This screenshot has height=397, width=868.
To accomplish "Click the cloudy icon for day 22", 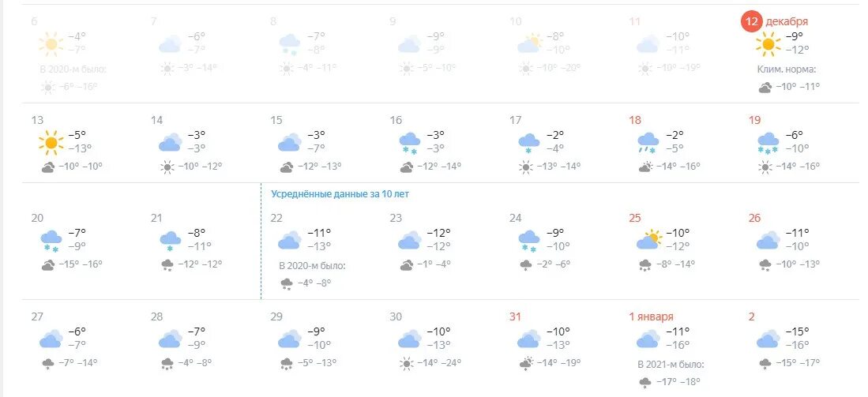I will (x=290, y=239).
